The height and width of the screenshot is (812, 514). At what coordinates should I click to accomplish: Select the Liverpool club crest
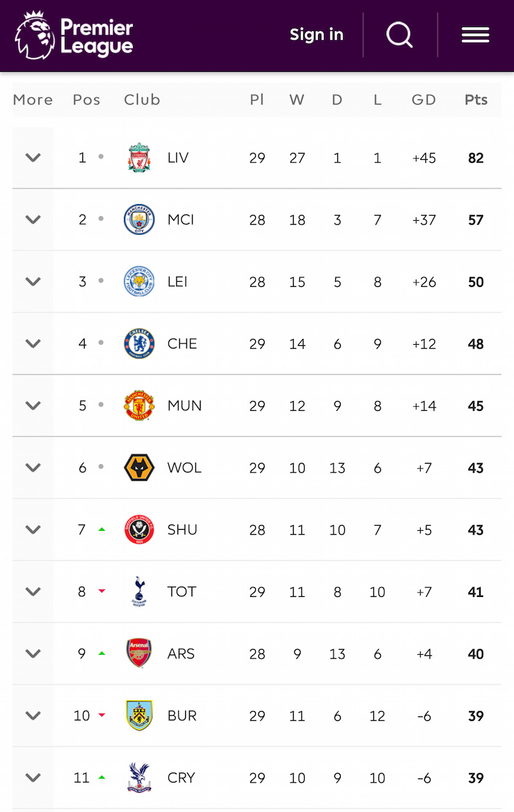click(139, 158)
